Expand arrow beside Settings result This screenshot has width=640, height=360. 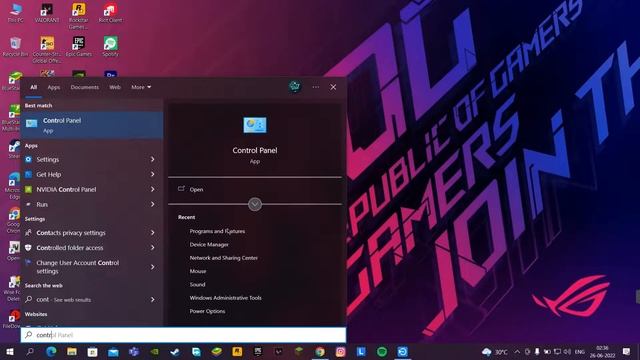(x=153, y=159)
